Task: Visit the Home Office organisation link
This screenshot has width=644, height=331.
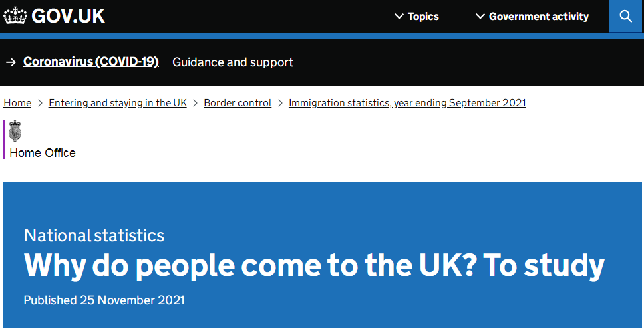Action: (43, 153)
